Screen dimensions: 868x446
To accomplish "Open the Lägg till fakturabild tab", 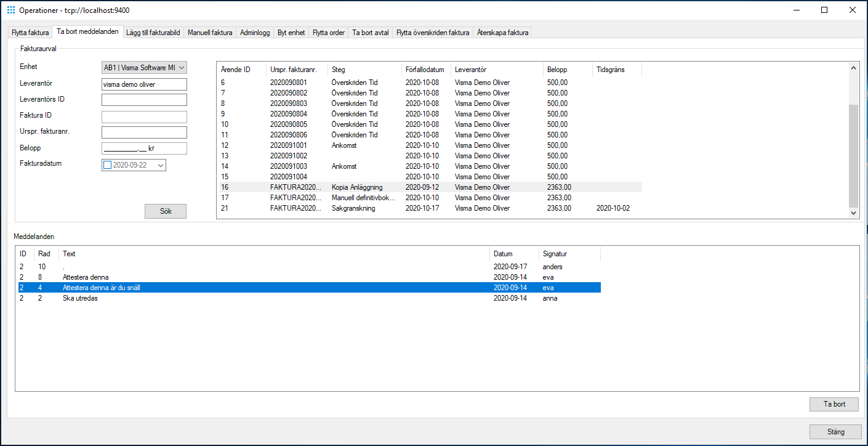I will (153, 33).
